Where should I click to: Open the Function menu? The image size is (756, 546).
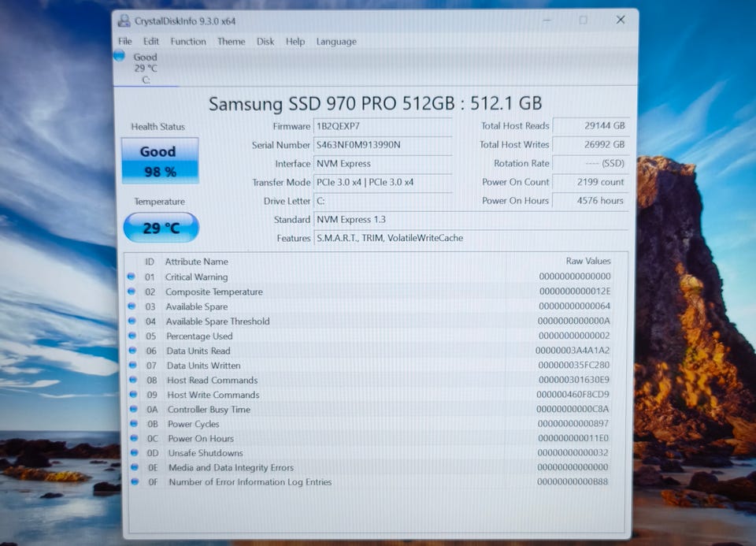tap(188, 42)
